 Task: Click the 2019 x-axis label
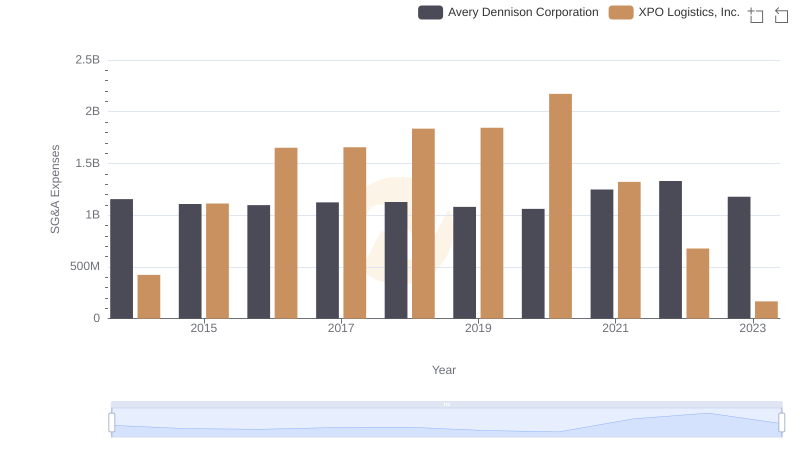[x=478, y=328]
